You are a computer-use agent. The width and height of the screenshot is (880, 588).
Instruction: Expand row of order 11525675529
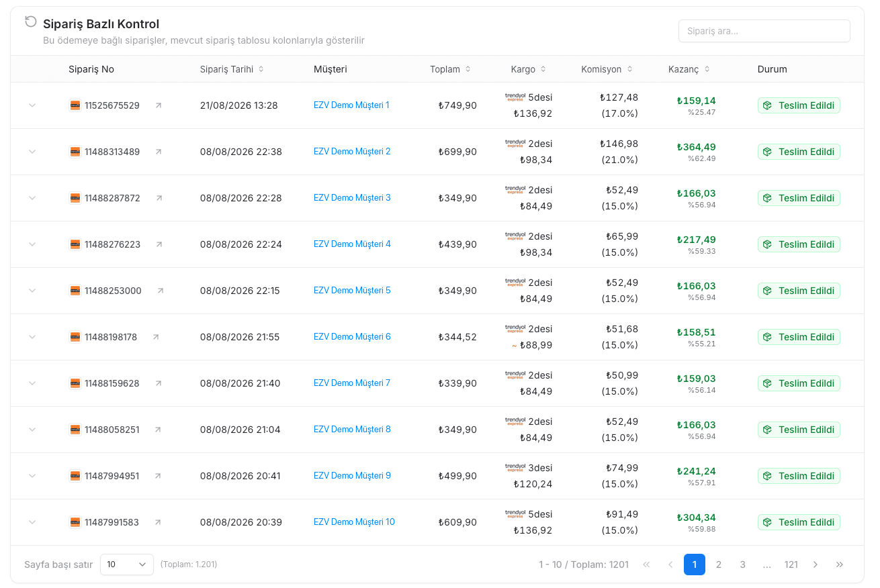(x=32, y=105)
